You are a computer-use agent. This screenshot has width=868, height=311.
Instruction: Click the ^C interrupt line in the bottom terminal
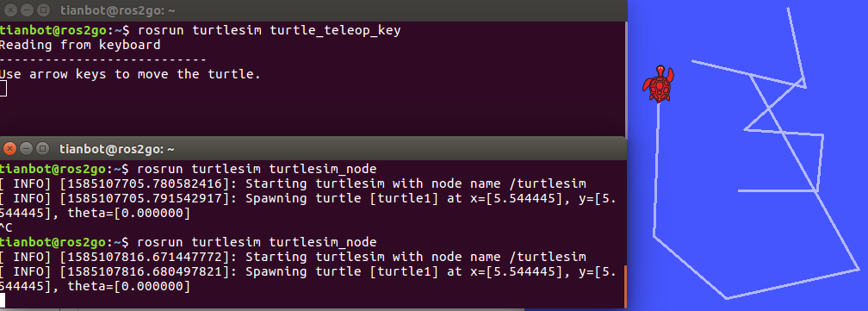click(6, 227)
